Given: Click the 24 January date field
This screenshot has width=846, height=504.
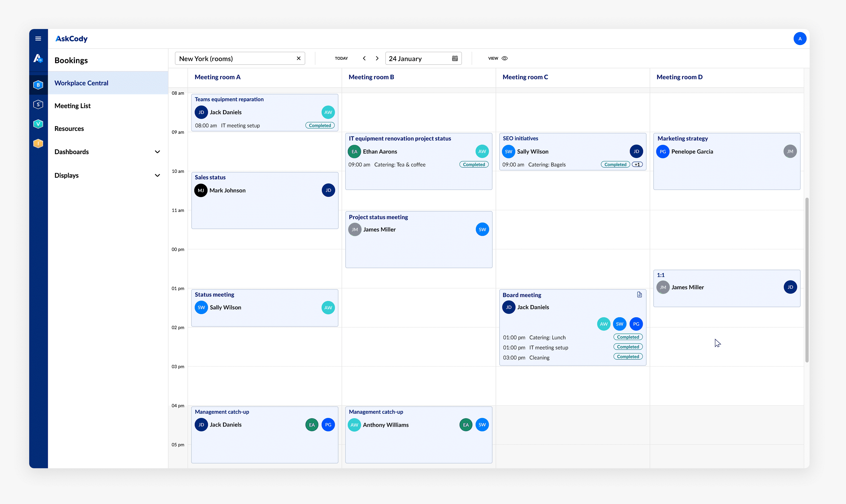Looking at the screenshot, I should [423, 59].
